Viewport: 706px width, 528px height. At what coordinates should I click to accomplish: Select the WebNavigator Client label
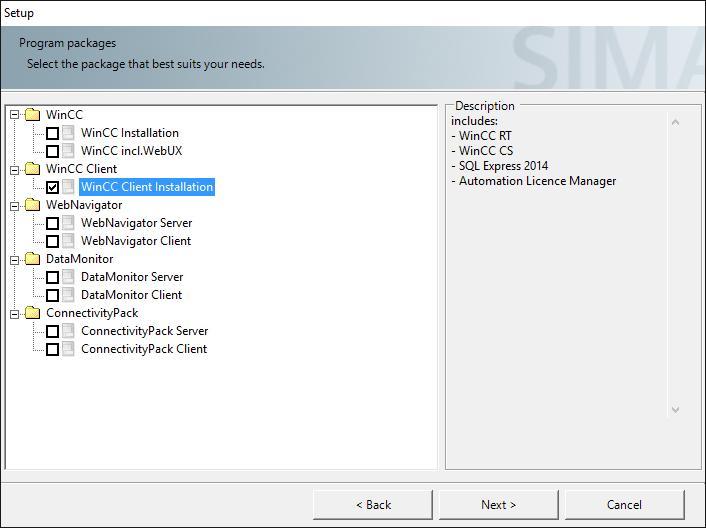pyautogui.click(x=136, y=241)
